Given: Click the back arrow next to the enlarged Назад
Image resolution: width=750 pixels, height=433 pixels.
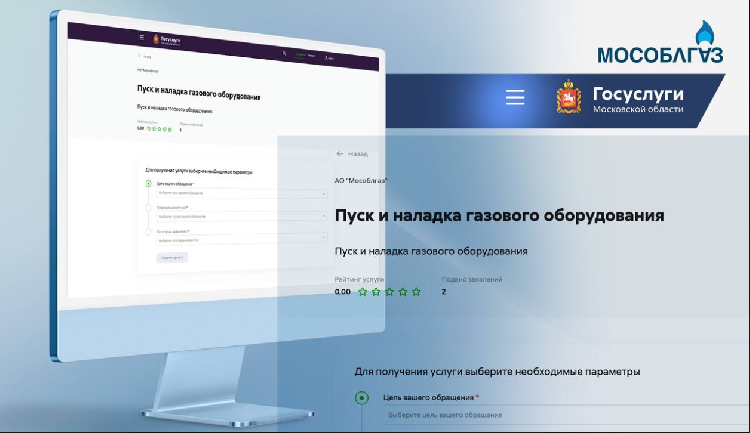Looking at the screenshot, I should click(340, 154).
